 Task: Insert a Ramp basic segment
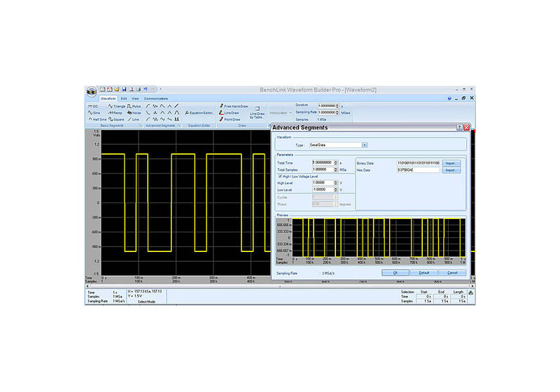[x=115, y=113]
